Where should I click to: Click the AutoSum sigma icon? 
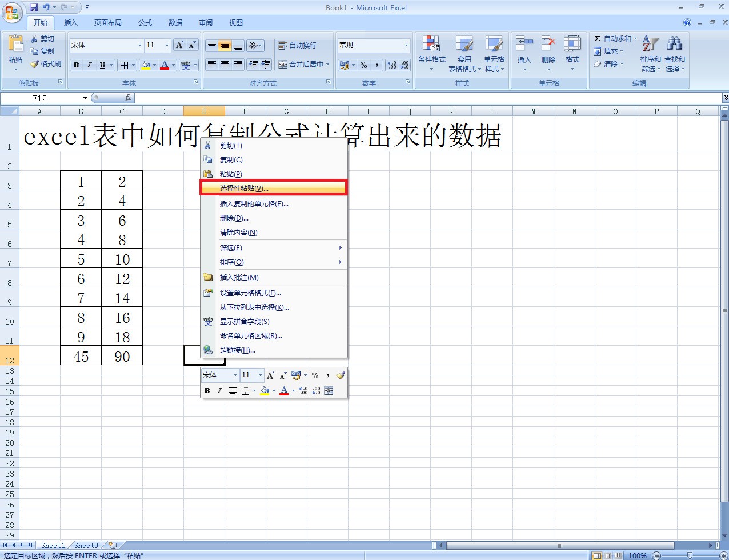click(597, 39)
